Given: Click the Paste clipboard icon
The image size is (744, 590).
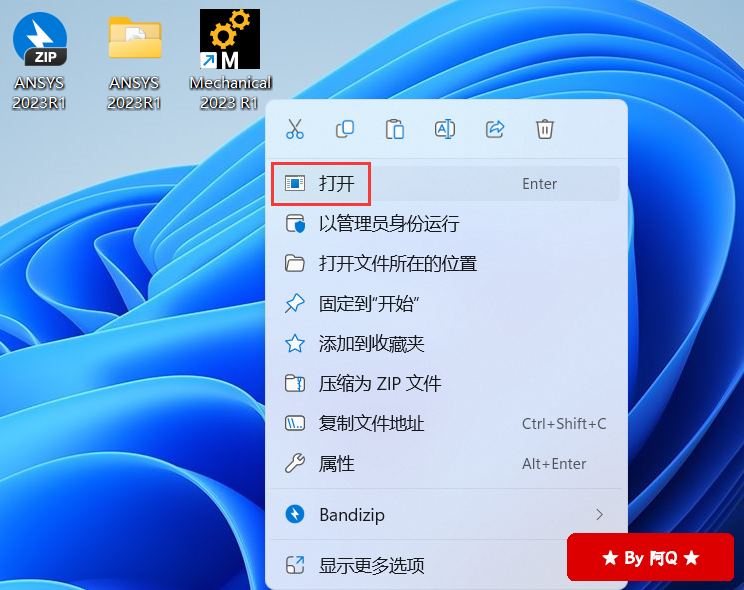Looking at the screenshot, I should tap(395, 129).
